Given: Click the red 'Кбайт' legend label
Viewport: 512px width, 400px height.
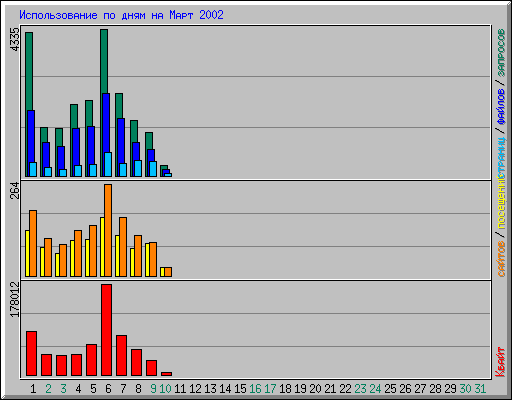Looking at the screenshot, I should pyautogui.click(x=500, y=362).
